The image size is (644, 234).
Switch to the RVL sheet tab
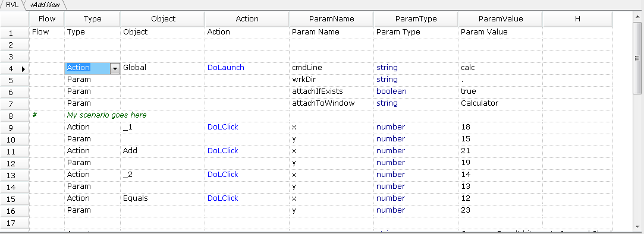12,5
